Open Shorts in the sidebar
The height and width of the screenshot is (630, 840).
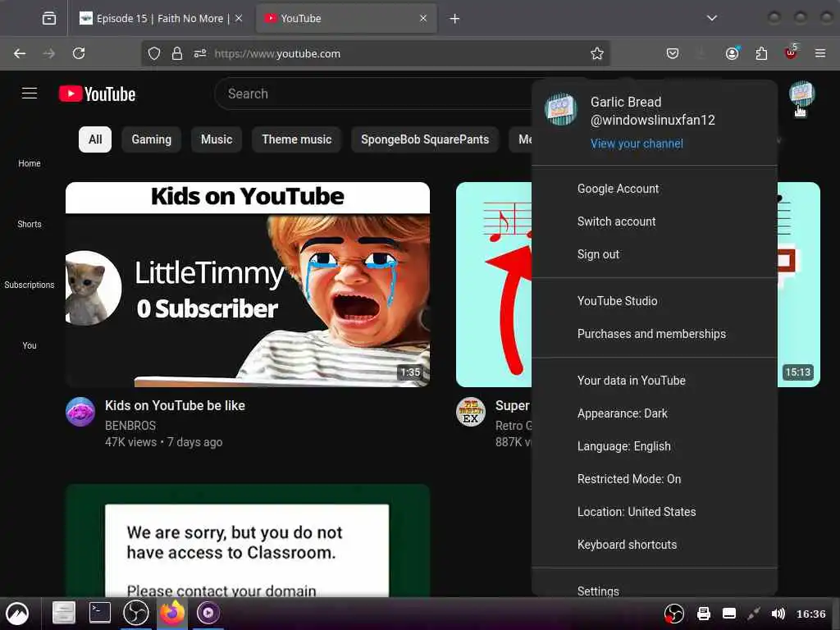pos(30,224)
